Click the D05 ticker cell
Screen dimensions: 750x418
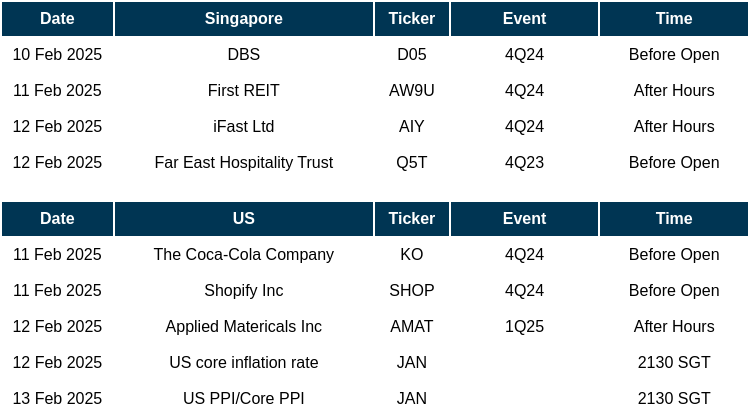[411, 55]
